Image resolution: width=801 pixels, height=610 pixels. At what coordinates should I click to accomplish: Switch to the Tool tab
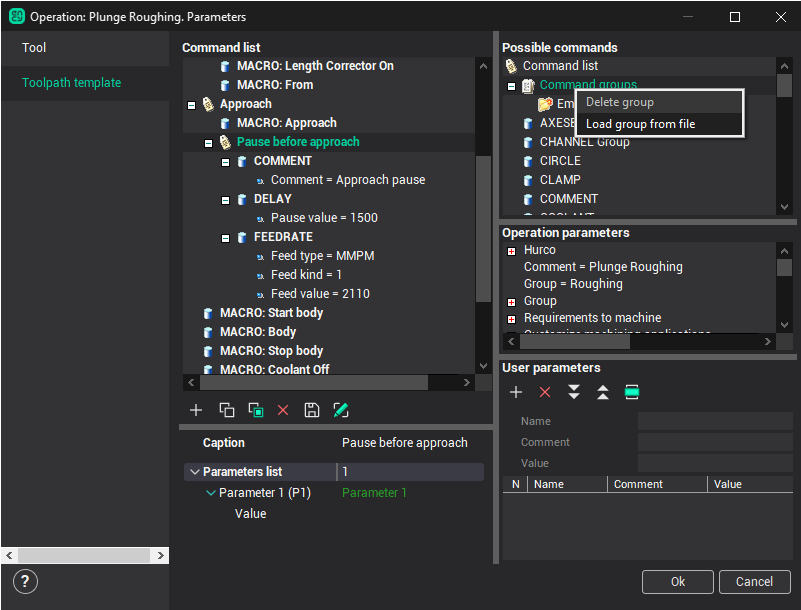click(x=35, y=48)
